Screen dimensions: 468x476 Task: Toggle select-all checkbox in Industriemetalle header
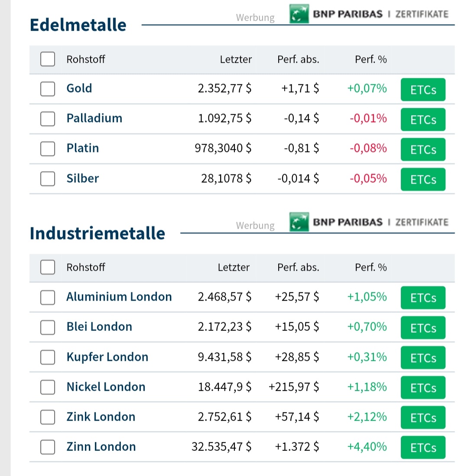[48, 267]
